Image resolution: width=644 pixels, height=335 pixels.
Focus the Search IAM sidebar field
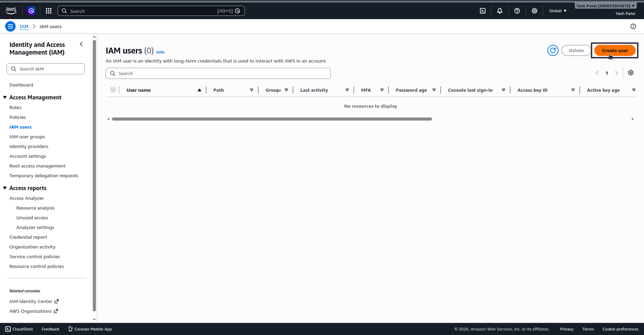(x=46, y=69)
